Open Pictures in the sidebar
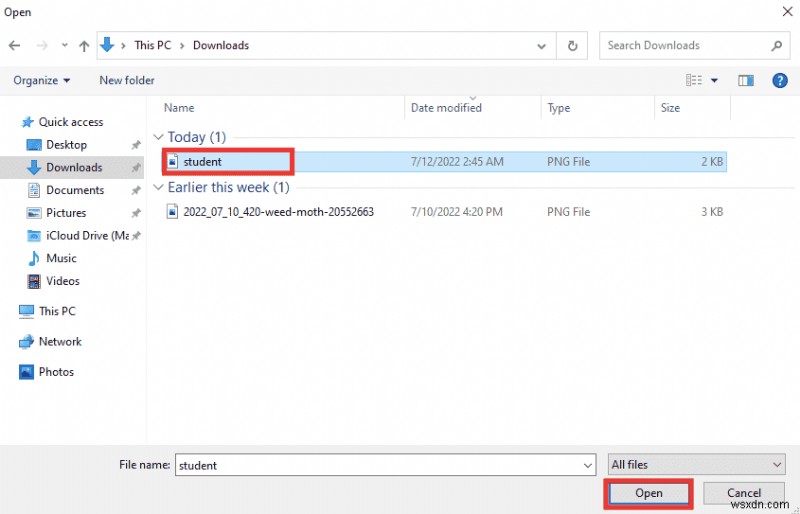This screenshot has width=800, height=514. tap(66, 213)
